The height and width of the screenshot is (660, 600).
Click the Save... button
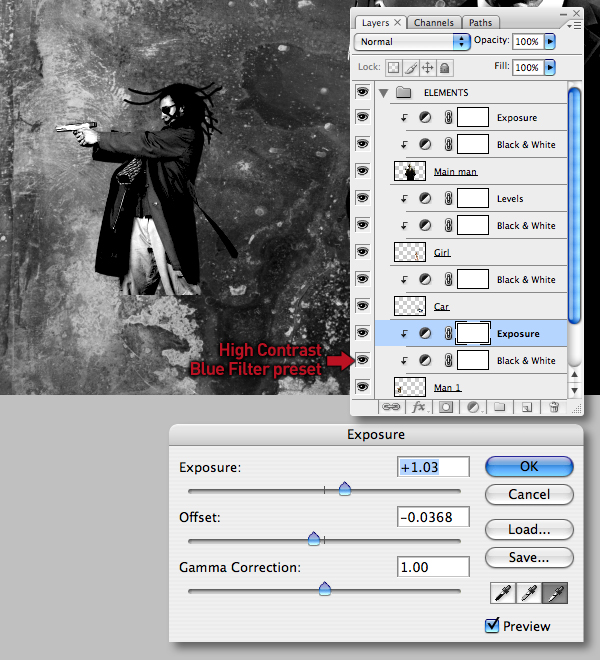tap(529, 557)
